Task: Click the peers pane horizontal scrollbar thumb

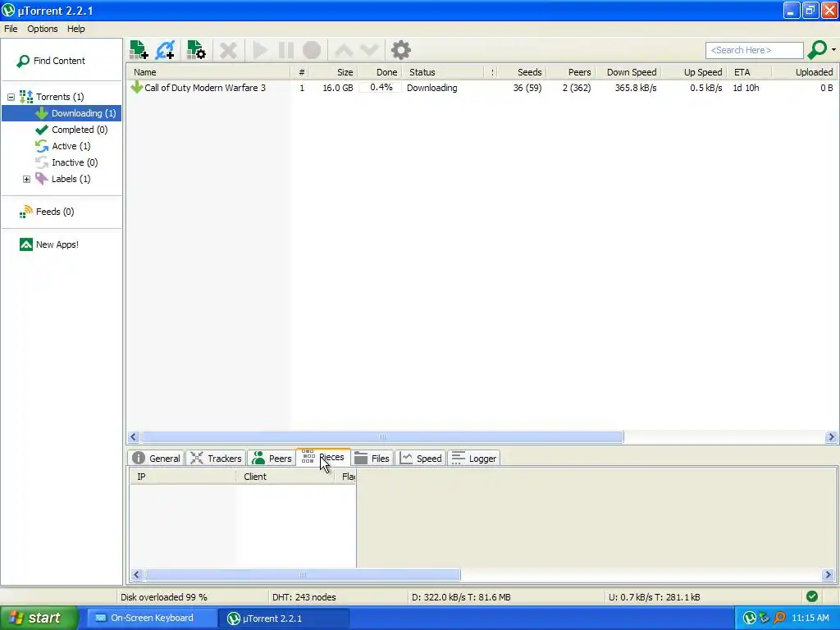Action: click(x=303, y=575)
